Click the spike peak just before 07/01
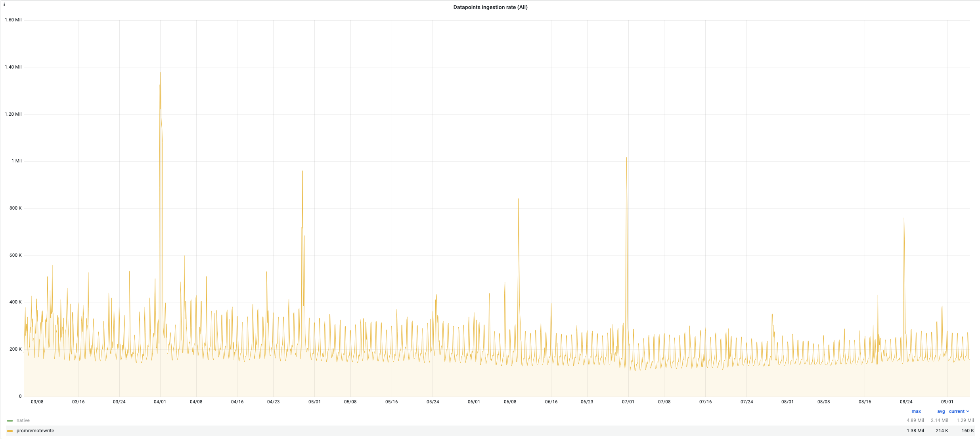 (626, 158)
